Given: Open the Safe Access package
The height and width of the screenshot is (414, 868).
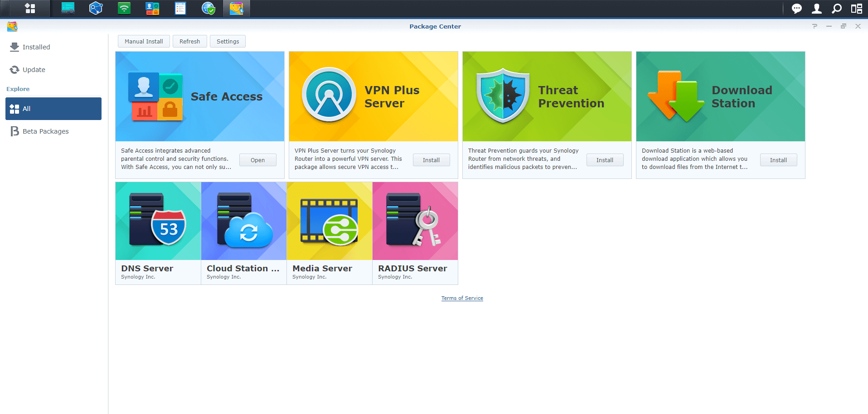Looking at the screenshot, I should coord(258,160).
